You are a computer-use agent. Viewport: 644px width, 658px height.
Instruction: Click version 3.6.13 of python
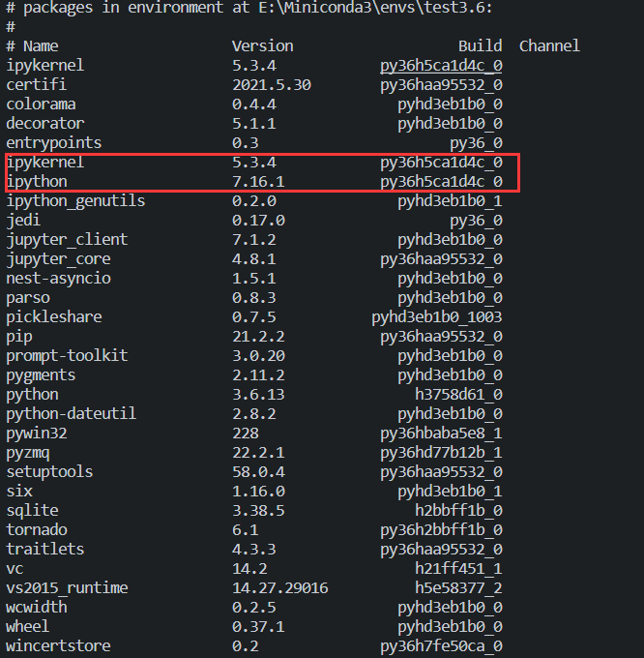tap(258, 394)
